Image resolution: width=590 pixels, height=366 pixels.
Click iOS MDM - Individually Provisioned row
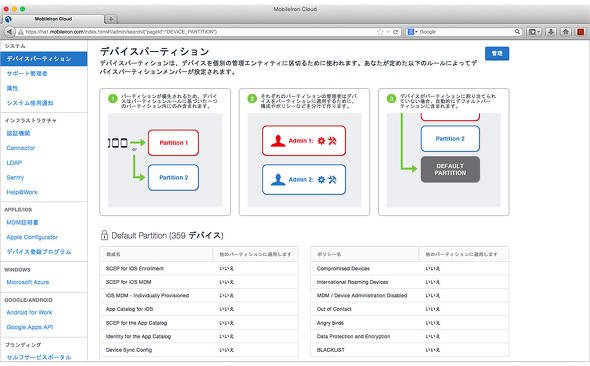click(x=199, y=296)
